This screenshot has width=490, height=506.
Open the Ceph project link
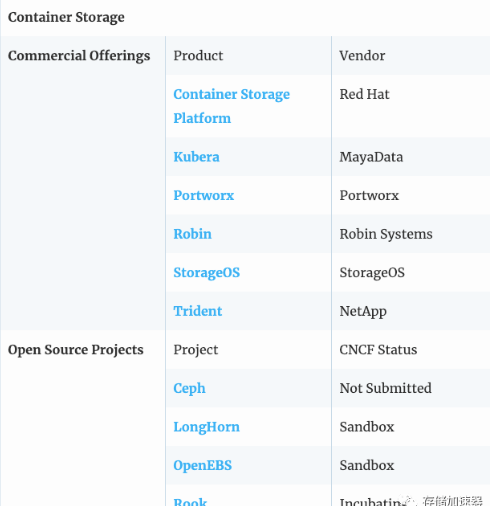(189, 388)
